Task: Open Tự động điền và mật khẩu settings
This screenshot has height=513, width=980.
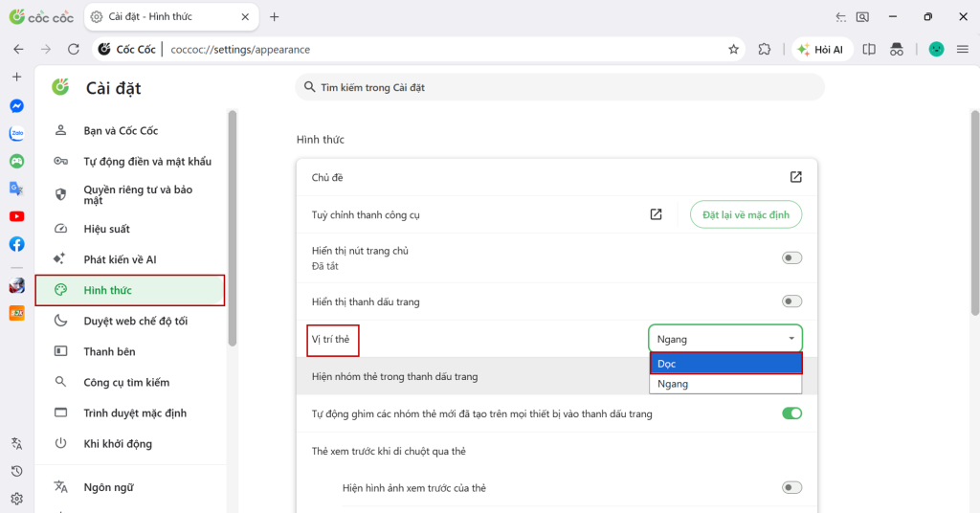Action: (x=130, y=161)
